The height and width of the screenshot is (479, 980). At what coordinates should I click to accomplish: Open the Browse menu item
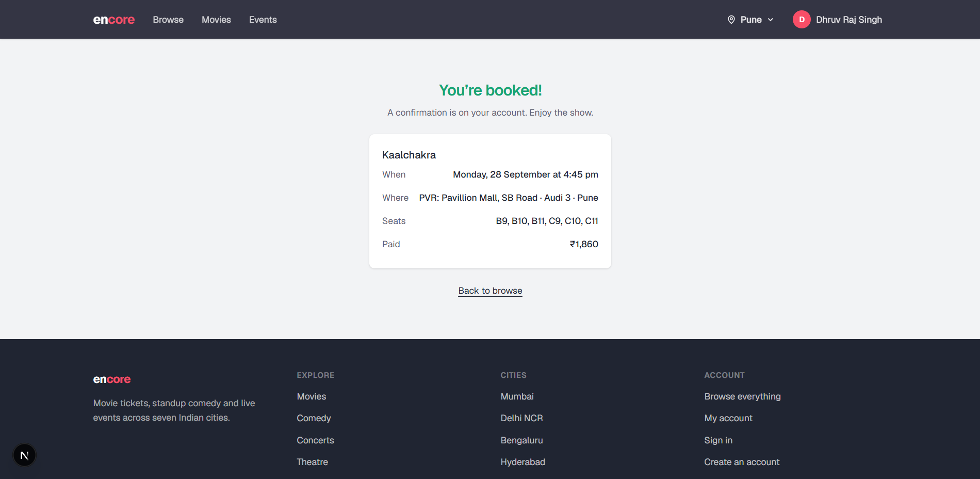[168, 20]
